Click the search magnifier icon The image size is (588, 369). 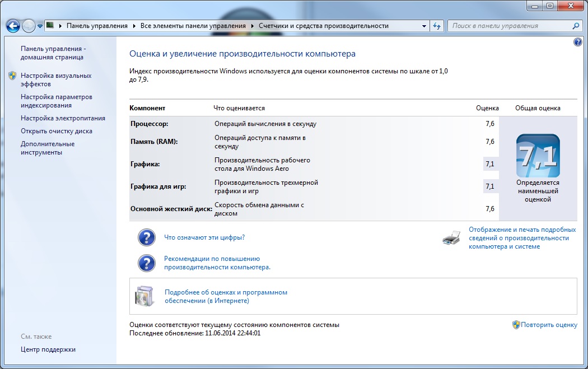pyautogui.click(x=576, y=26)
